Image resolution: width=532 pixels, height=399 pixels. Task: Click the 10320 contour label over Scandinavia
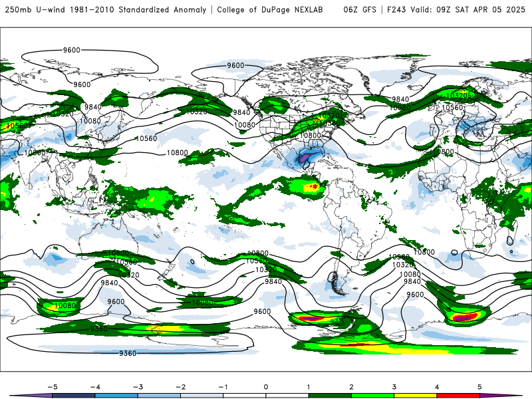tap(457, 96)
